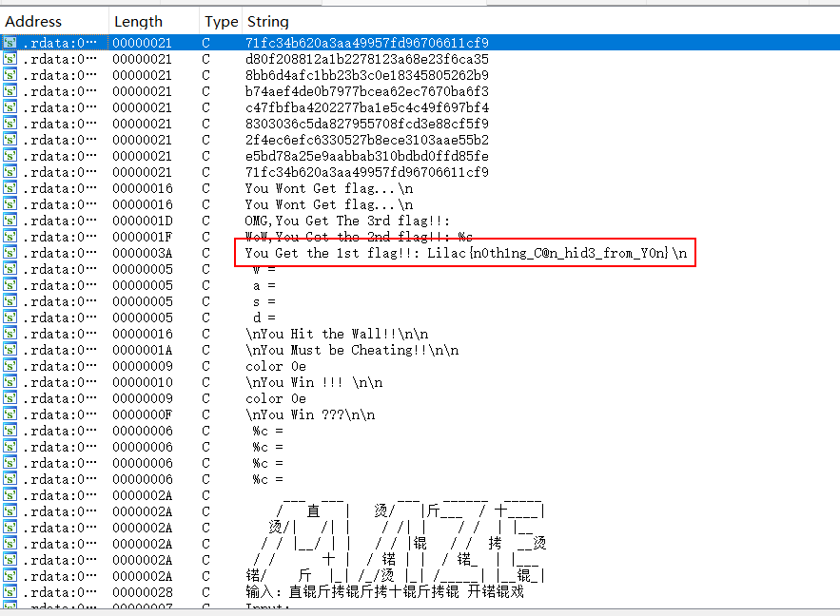Click the icon next to the 3rd flag string row

[10, 221]
